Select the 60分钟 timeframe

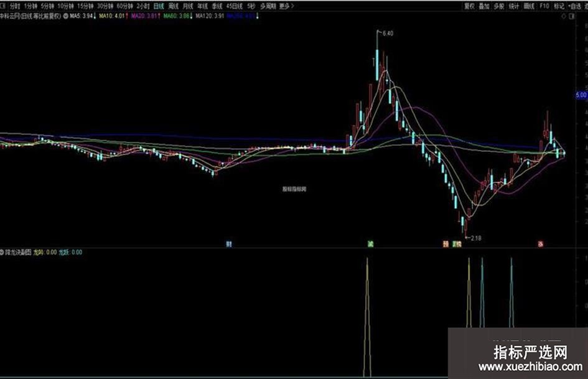125,6
